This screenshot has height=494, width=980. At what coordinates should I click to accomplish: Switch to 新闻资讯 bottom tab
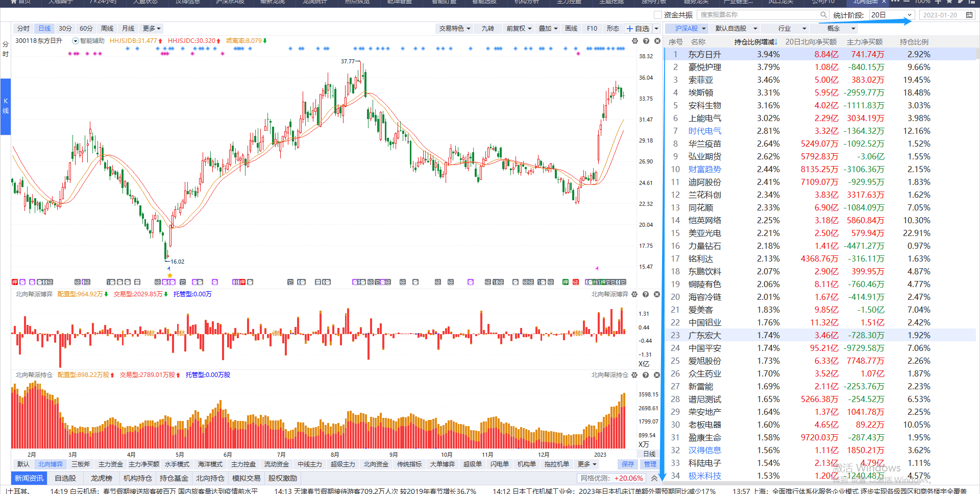(29, 478)
